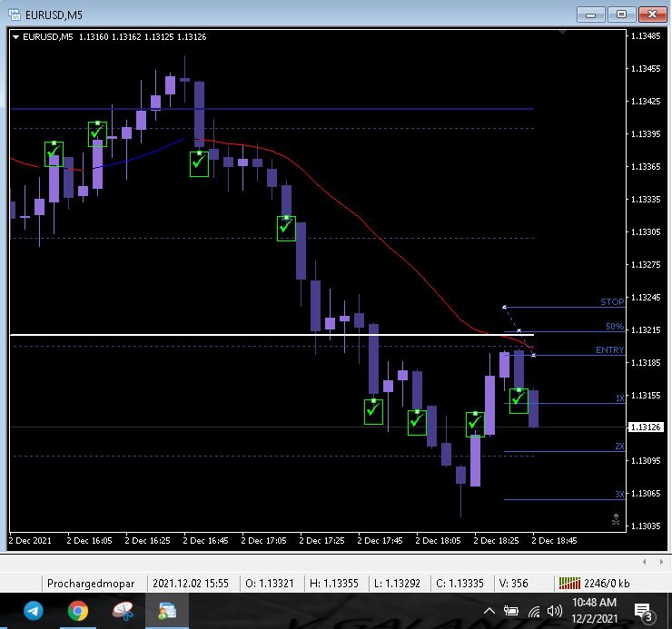
Task: Click the C: 1.13335 status value
Action: (460, 584)
